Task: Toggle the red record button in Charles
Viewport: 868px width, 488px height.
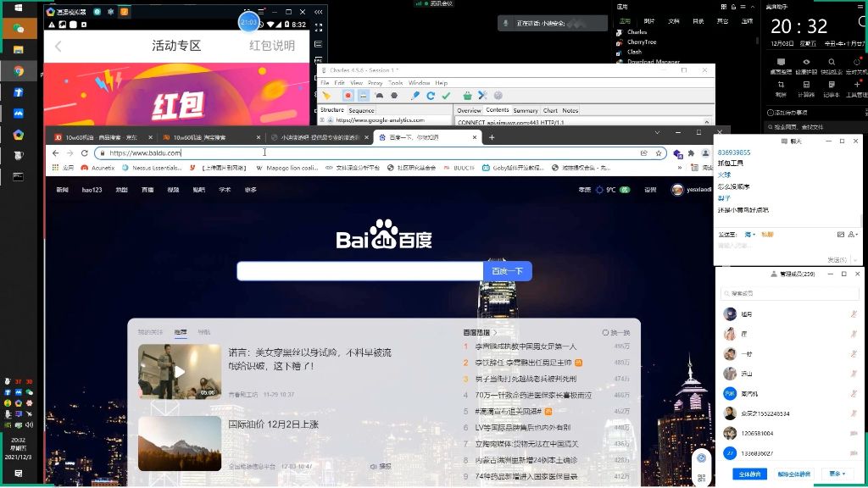Action: [x=348, y=96]
